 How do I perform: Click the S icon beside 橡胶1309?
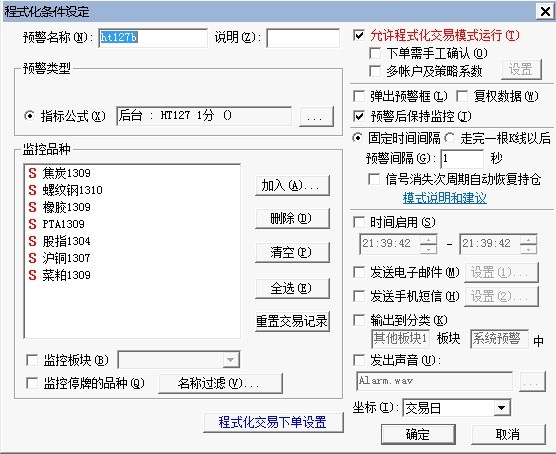pos(32,207)
